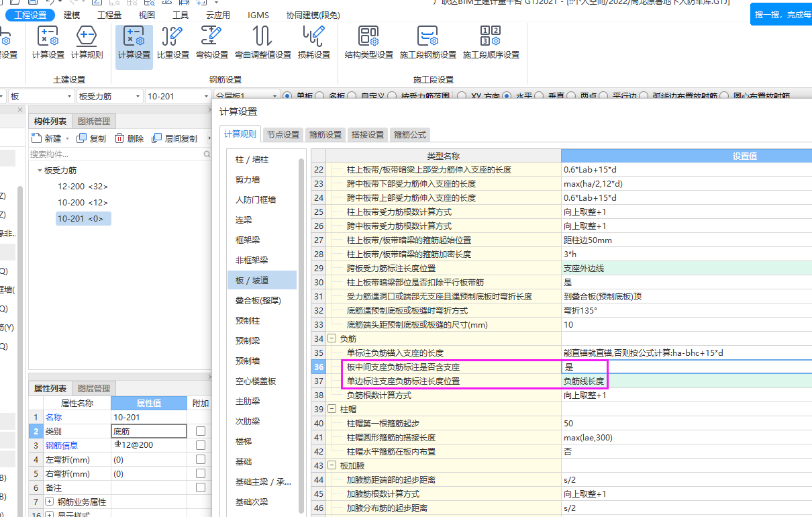
Task: Switch to 图纸管理 tab
Action: pyautogui.click(x=94, y=121)
